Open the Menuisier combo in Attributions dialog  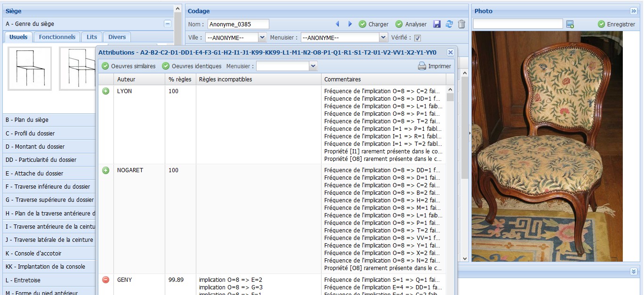click(x=313, y=66)
